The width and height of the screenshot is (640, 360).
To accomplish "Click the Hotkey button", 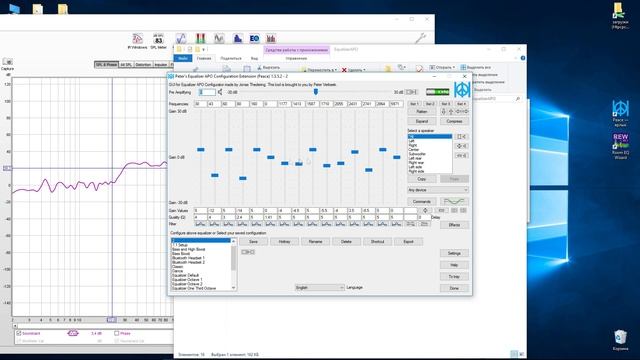I will click(x=284, y=242).
